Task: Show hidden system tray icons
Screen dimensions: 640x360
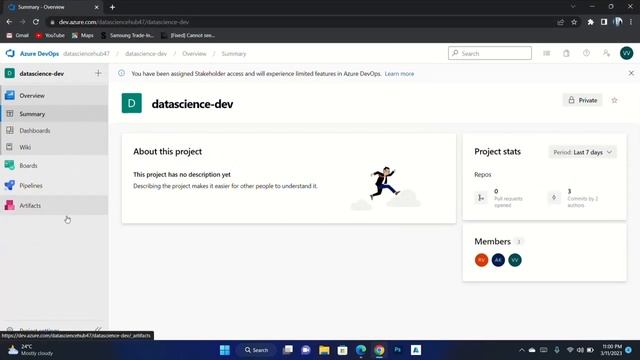Action: [521, 350]
